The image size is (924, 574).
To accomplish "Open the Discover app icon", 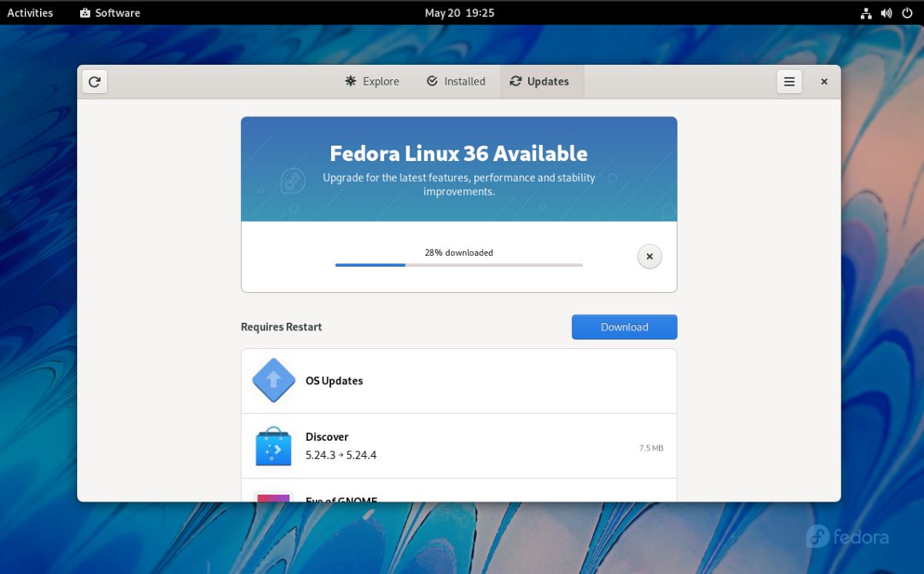I will pyautogui.click(x=273, y=445).
